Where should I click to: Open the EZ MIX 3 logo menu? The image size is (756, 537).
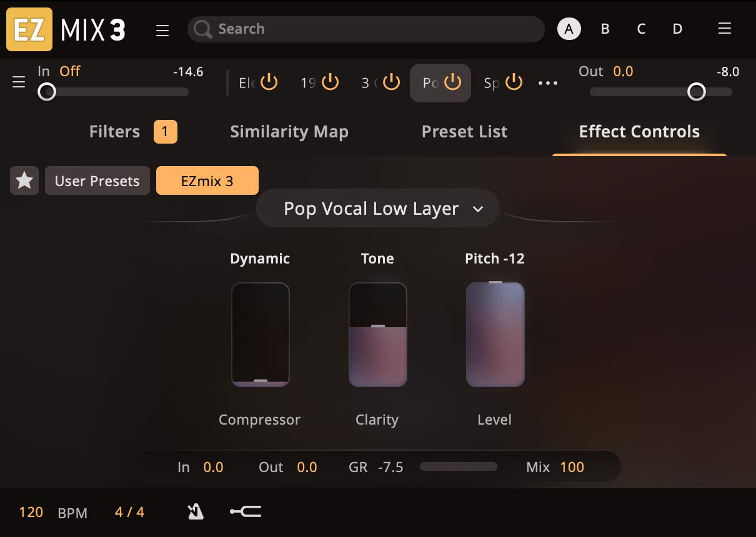point(29,29)
